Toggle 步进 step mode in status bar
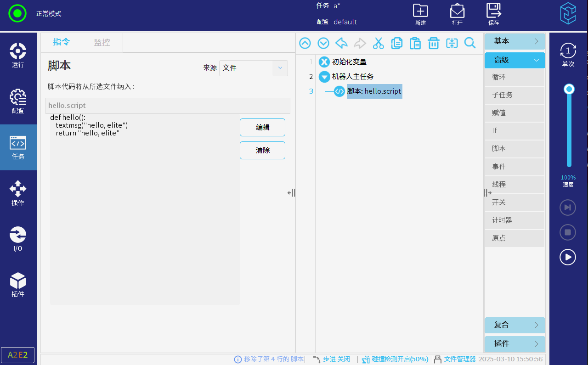Image resolution: width=588 pixels, height=365 pixels. pyautogui.click(x=331, y=359)
